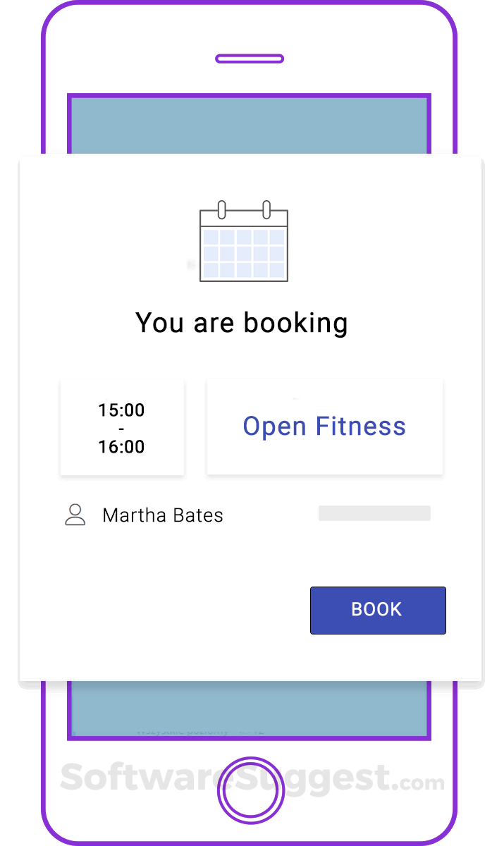Image resolution: width=504 pixels, height=846 pixels.
Task: Tap the phone speaker slot at top
Action: [x=250, y=59]
